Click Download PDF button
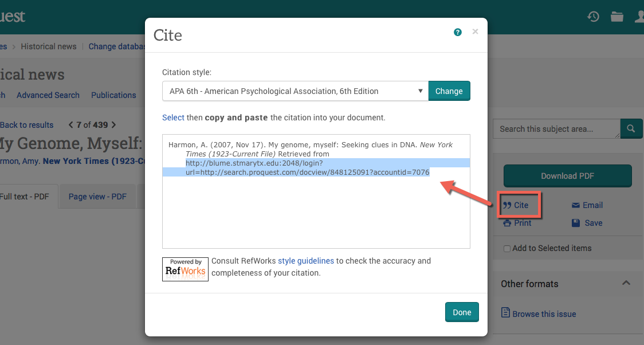 click(568, 176)
